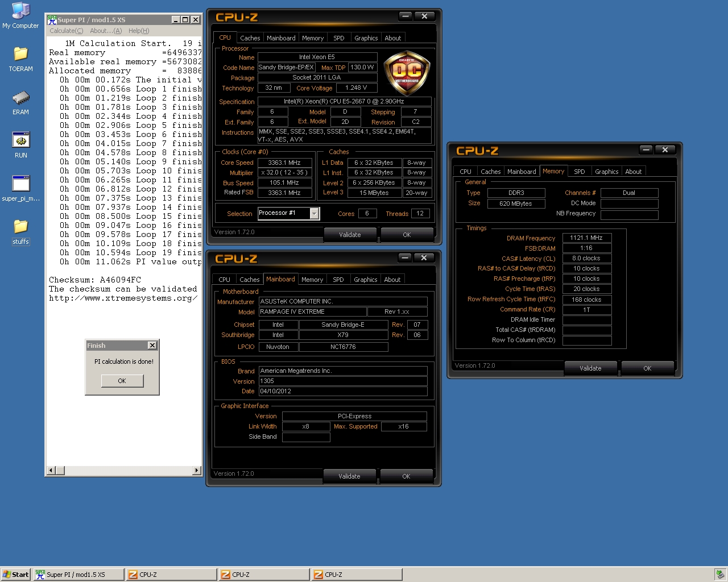The height and width of the screenshot is (582, 728).
Task: Click Validate in the Mainboard window
Action: click(x=349, y=476)
